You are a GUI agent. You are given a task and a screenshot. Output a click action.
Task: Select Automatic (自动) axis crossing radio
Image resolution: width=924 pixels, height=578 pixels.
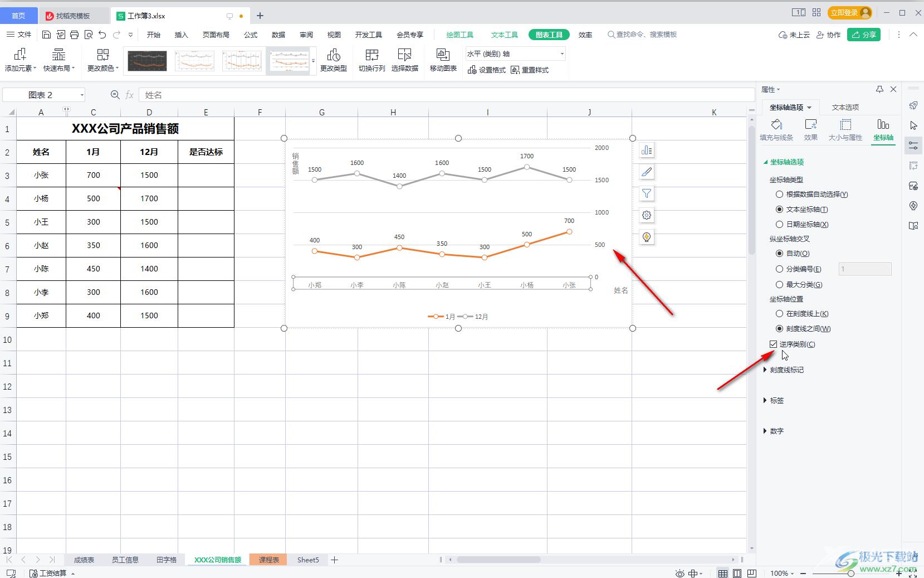[793, 253]
